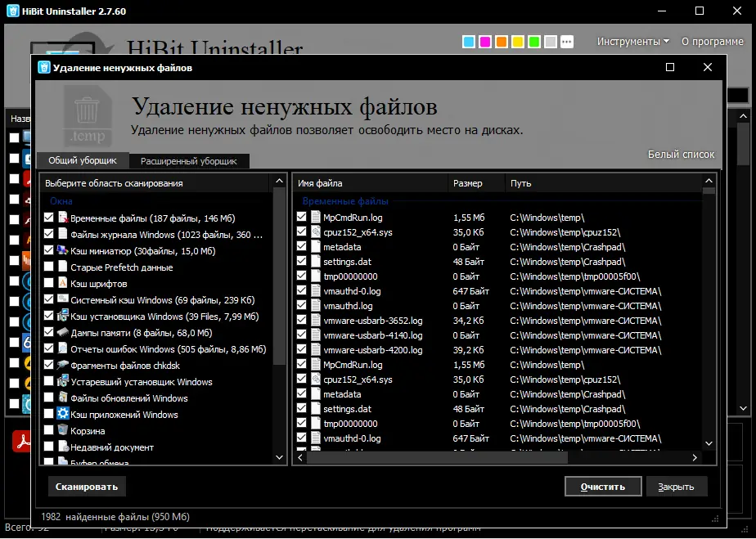Switch to Общий уборщик tab

pyautogui.click(x=83, y=160)
